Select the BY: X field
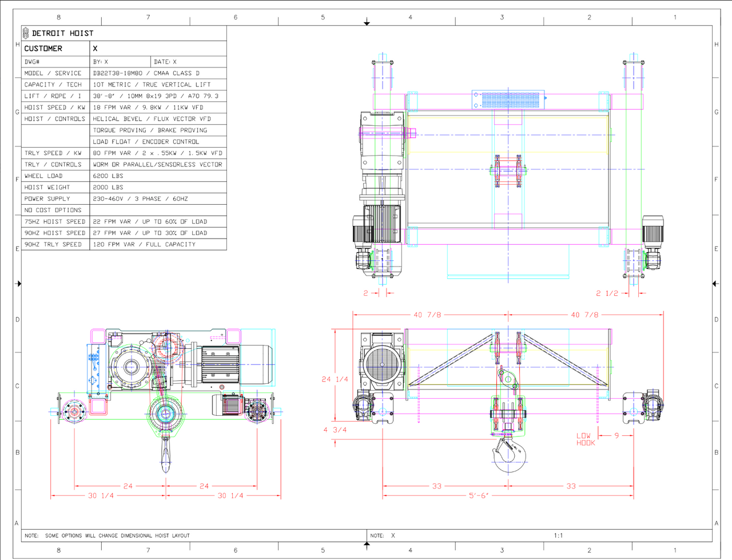Viewport: 732px width, 560px height. click(x=120, y=62)
